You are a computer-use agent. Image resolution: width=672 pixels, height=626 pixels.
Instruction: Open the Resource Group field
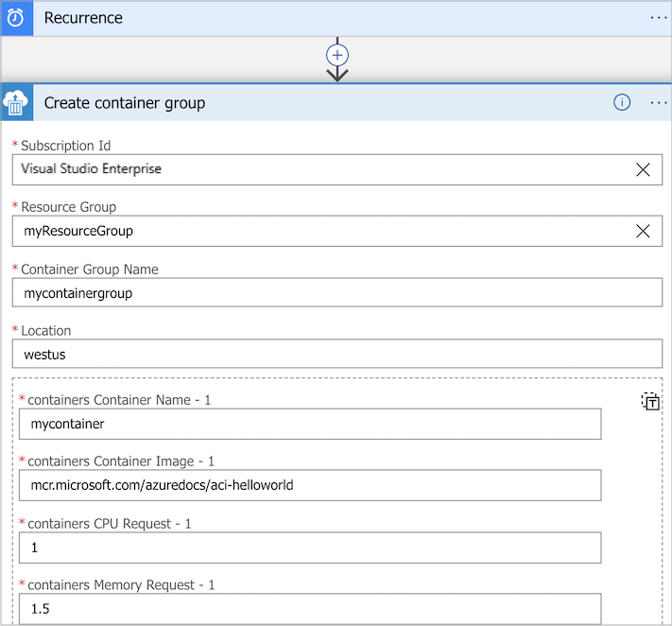click(x=321, y=231)
